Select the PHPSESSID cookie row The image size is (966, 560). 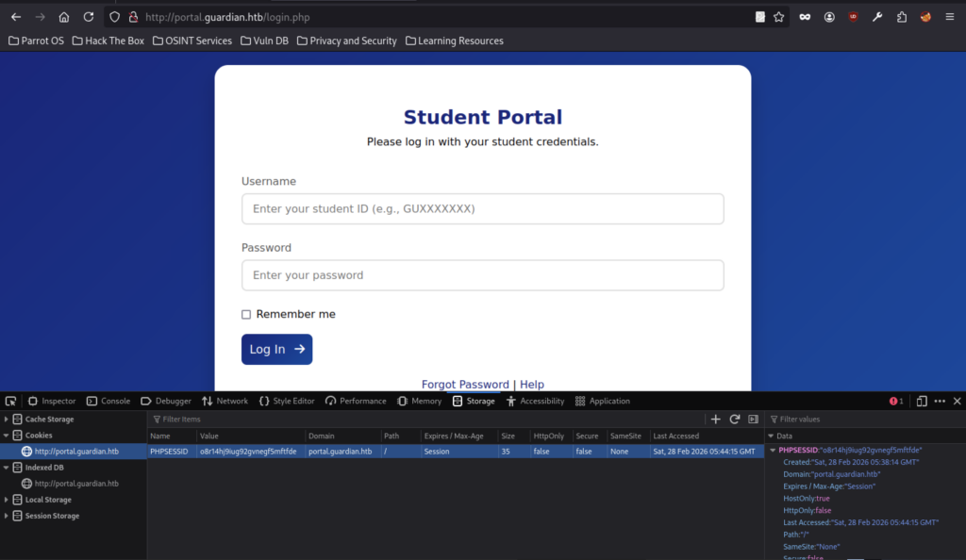tap(453, 452)
